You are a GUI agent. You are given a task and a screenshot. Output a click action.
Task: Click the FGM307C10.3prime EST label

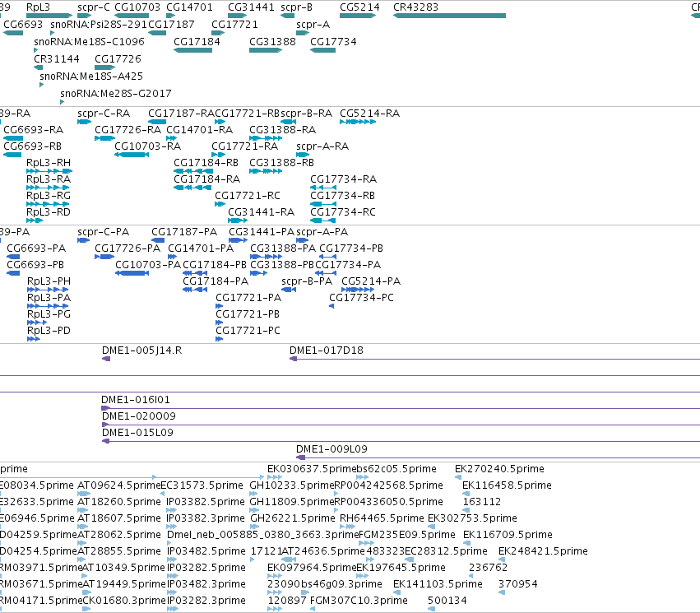click(x=359, y=601)
